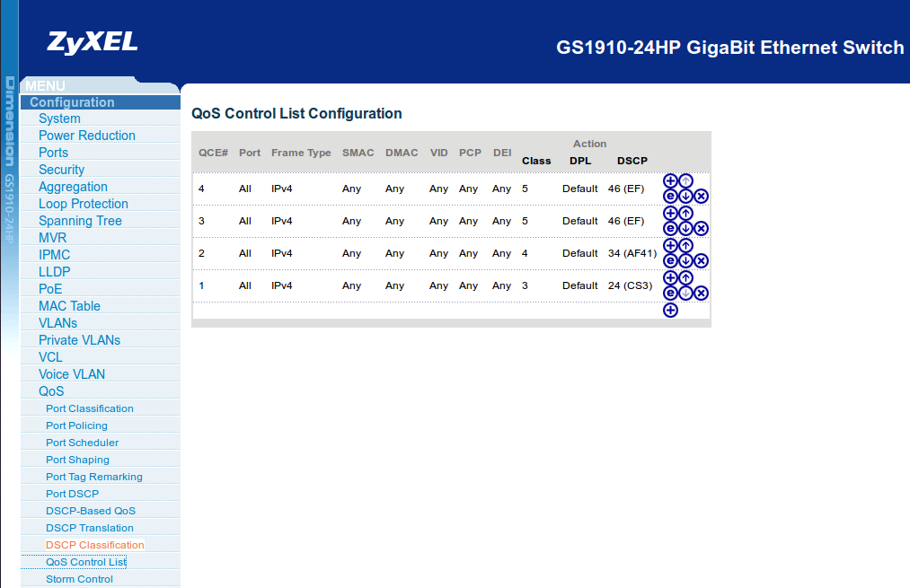Collapse the Configuration menu section

pyautogui.click(x=72, y=102)
